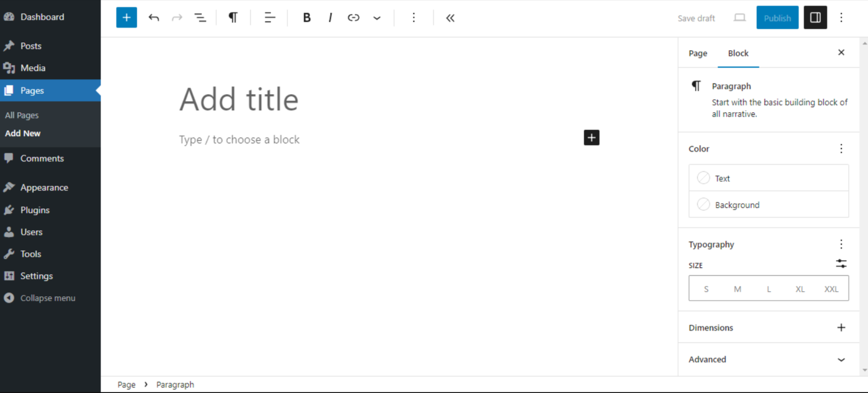Click the Posts pushpin icon
Viewport: 868px width, 393px height.
(x=9, y=46)
